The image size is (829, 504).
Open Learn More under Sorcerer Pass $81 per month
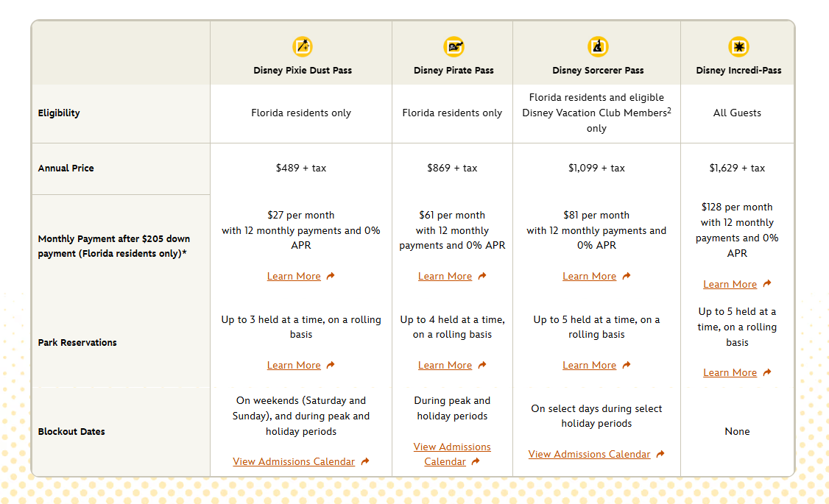589,277
